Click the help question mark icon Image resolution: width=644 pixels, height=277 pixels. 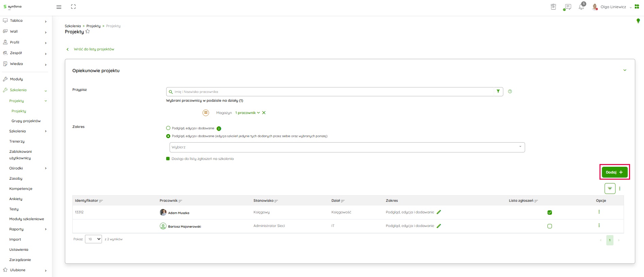510,92
